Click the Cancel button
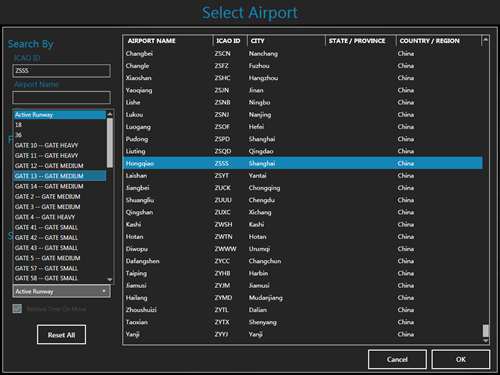The width and height of the screenshot is (500, 375). coord(397,359)
